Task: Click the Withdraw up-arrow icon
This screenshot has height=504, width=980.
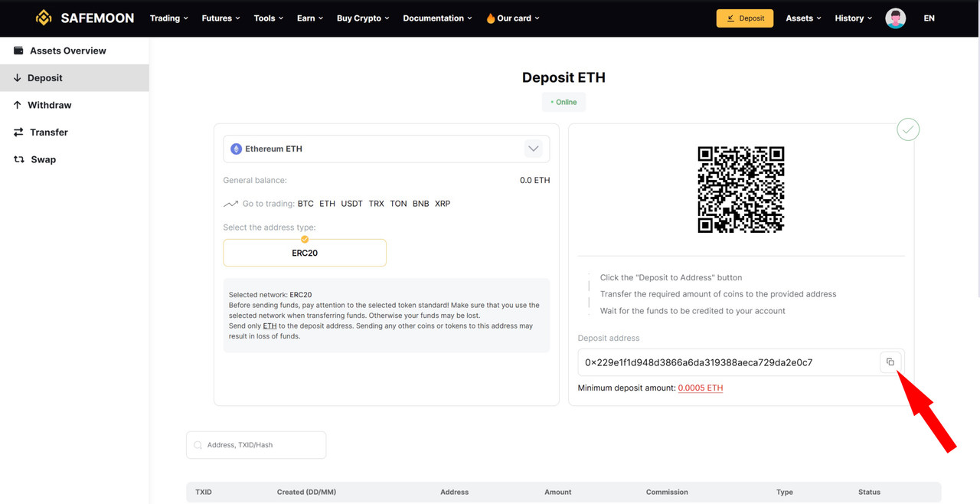Action: click(x=18, y=105)
